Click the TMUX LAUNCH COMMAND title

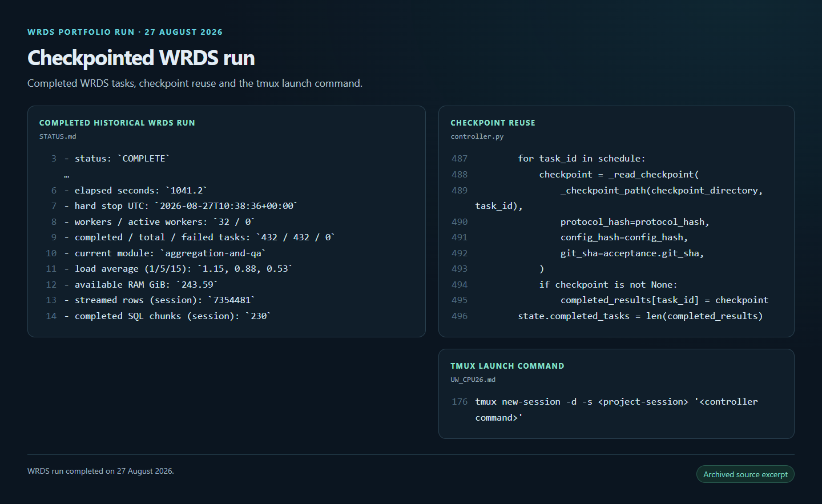tap(507, 366)
